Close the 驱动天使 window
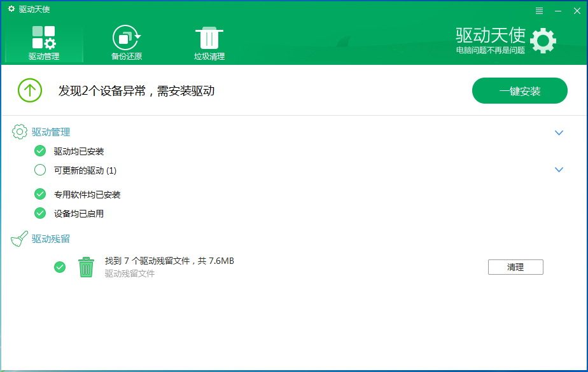The image size is (588, 372). (x=577, y=11)
